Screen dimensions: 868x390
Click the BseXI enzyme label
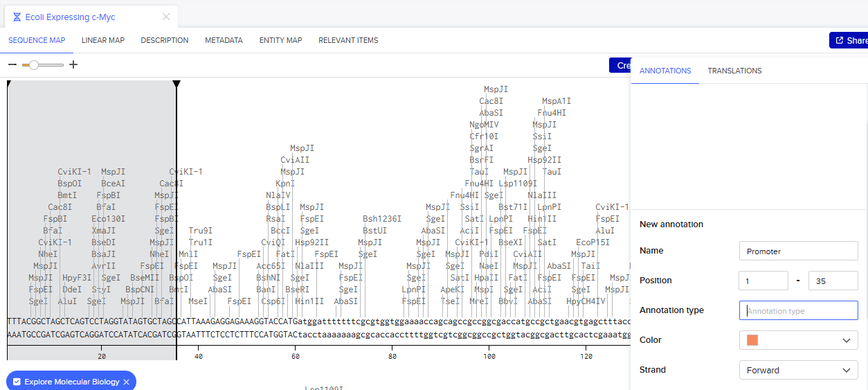click(511, 242)
